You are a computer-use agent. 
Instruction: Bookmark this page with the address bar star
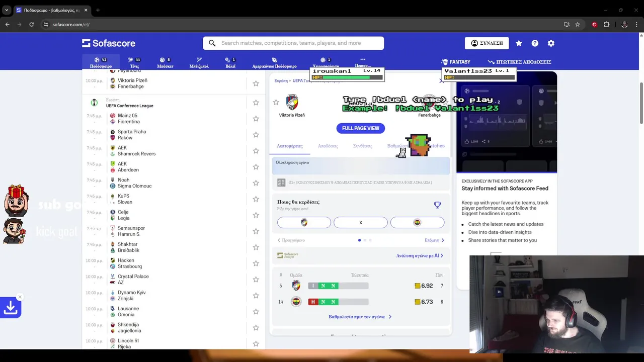(578, 24)
